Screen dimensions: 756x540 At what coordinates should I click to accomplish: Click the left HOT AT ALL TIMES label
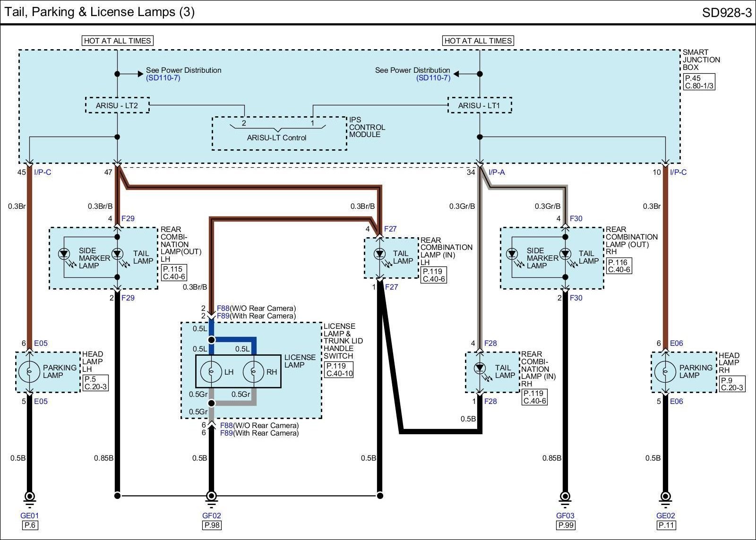(x=117, y=41)
